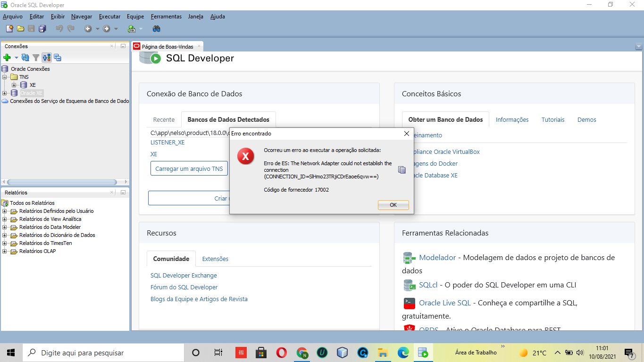Viewport: 644px width, 362px height.
Task: Open notification center icon in taskbar
Action: click(629, 353)
